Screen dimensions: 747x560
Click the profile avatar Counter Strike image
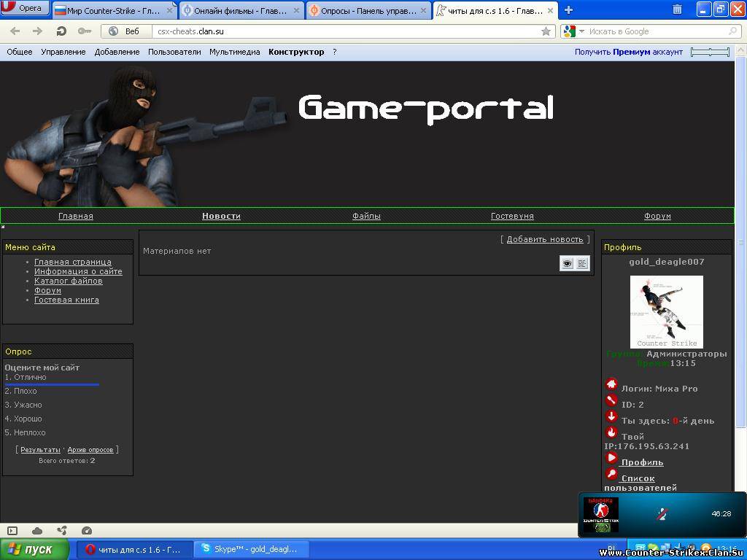(x=667, y=312)
